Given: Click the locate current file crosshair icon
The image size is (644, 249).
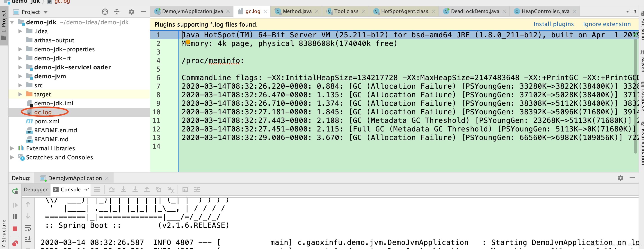Looking at the screenshot, I should pyautogui.click(x=105, y=12).
